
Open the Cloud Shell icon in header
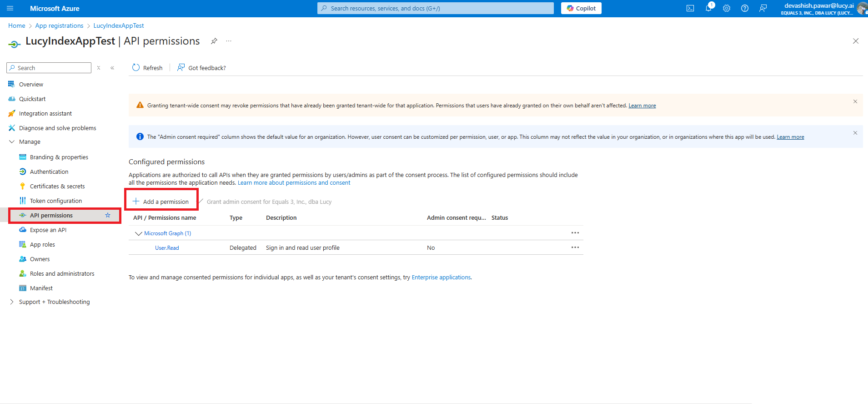[690, 8]
